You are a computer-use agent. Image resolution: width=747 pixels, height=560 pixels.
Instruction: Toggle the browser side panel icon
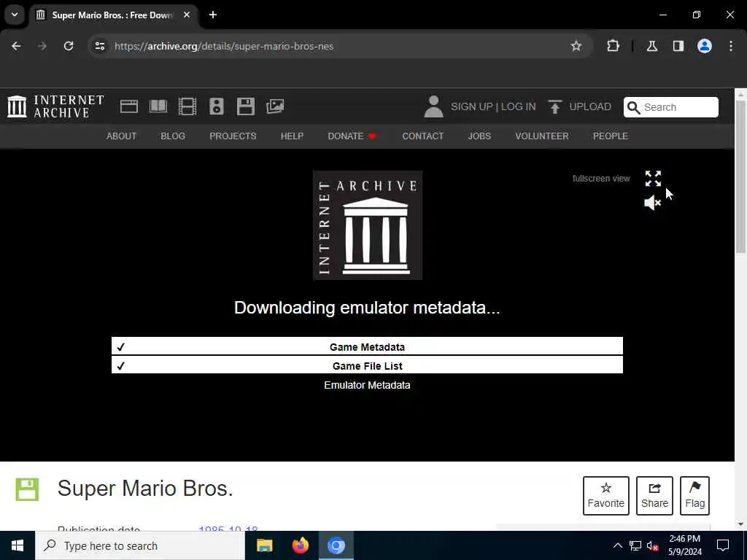[678, 46]
